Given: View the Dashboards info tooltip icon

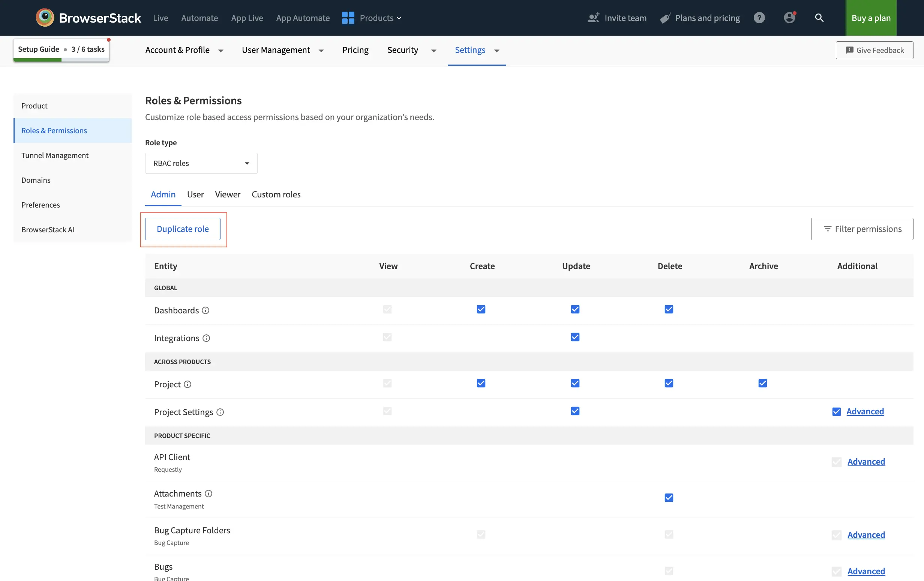Looking at the screenshot, I should coord(205,311).
